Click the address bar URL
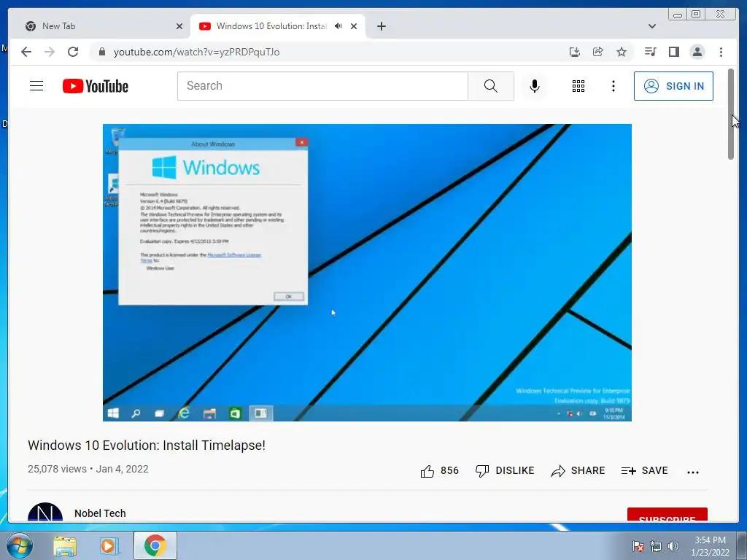This screenshot has height=560, width=747. (x=196, y=52)
